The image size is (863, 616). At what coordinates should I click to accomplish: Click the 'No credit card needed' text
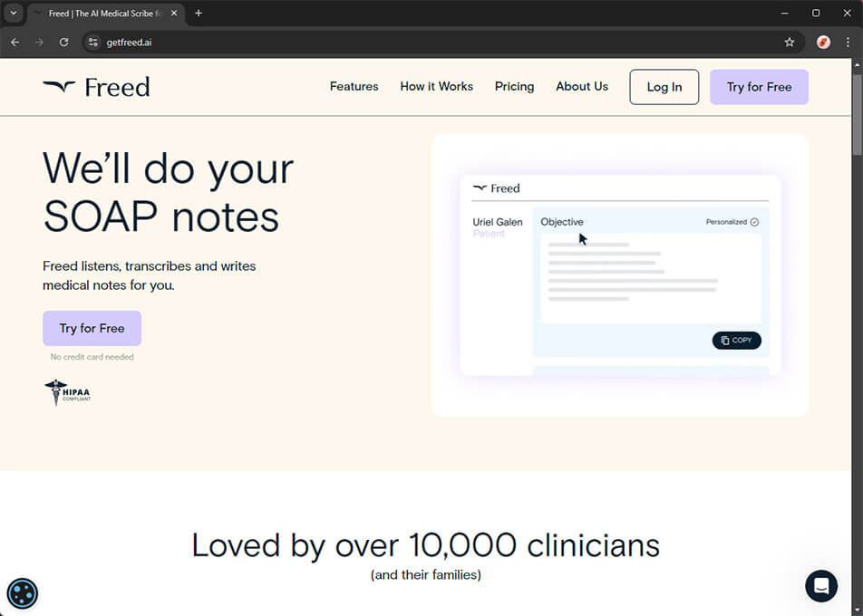pos(92,357)
